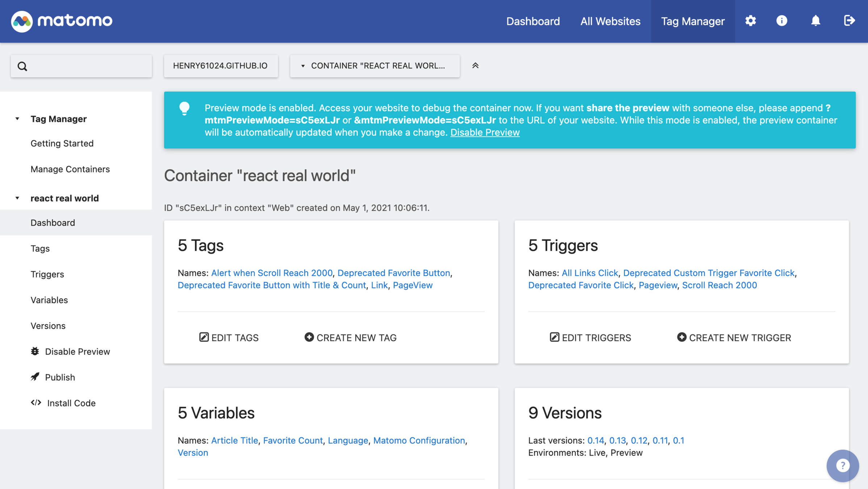Image resolution: width=868 pixels, height=489 pixels.
Task: Click Disable Preview link in banner
Action: point(485,133)
